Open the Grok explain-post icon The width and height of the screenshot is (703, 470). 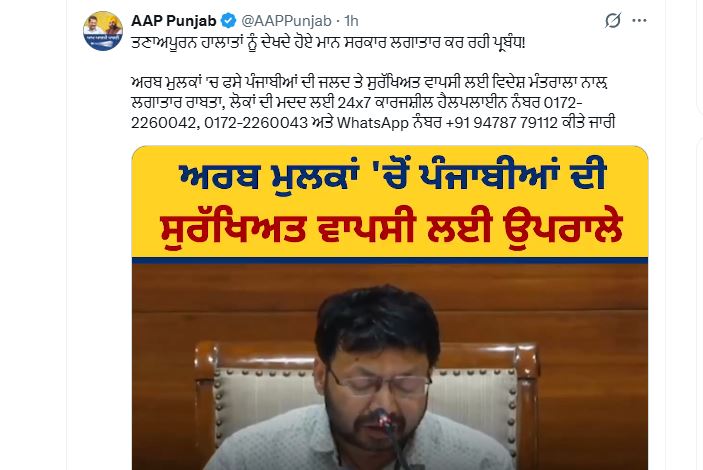(612, 21)
